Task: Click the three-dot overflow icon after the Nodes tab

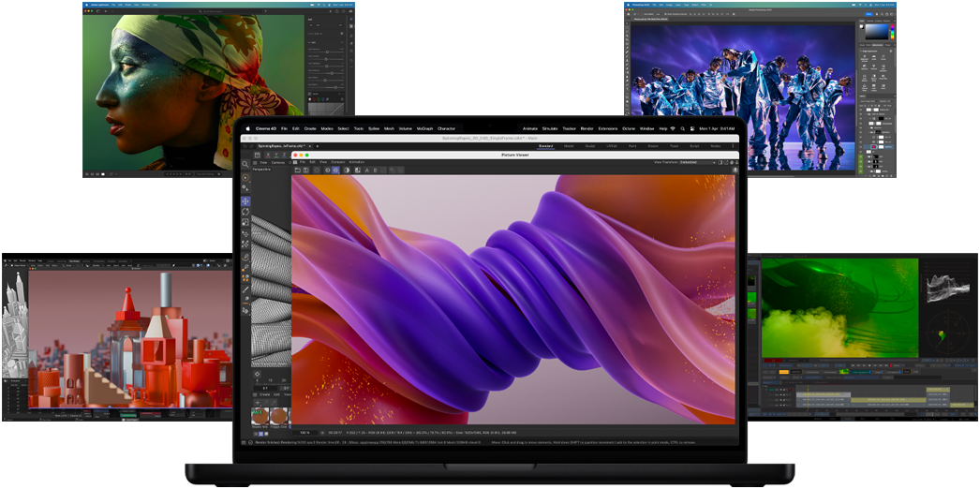Action: coord(733,146)
